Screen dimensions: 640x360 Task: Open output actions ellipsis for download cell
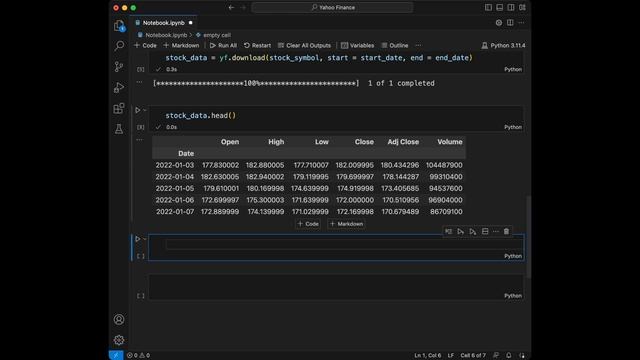click(x=140, y=82)
